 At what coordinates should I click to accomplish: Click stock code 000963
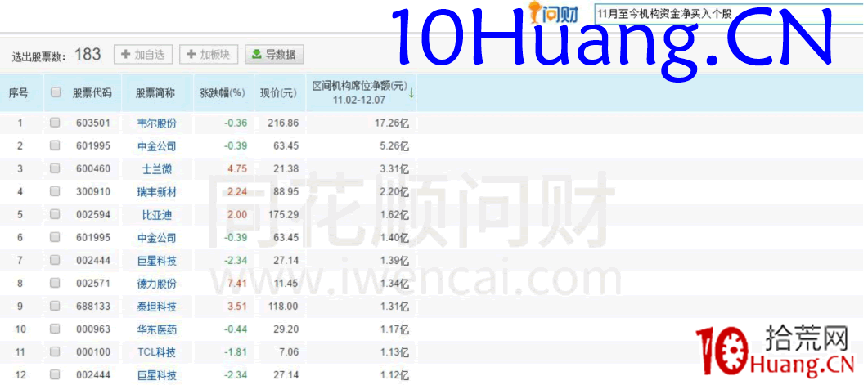[93, 329]
